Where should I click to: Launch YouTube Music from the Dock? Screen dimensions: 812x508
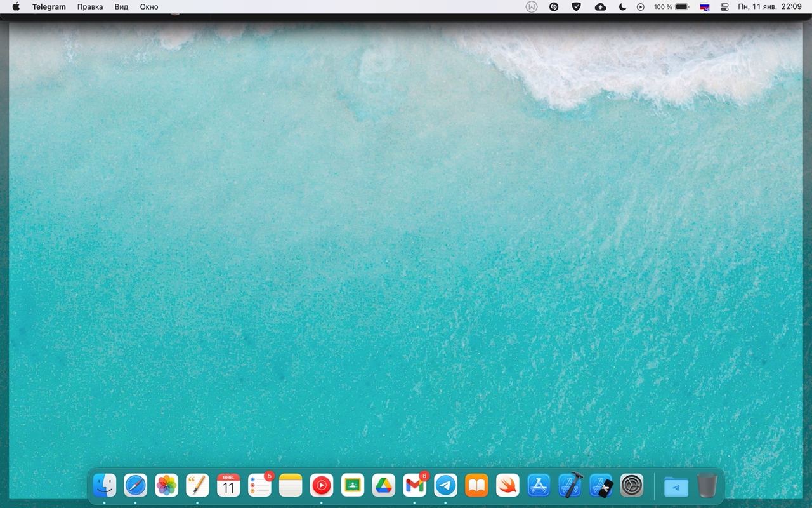[322, 486]
